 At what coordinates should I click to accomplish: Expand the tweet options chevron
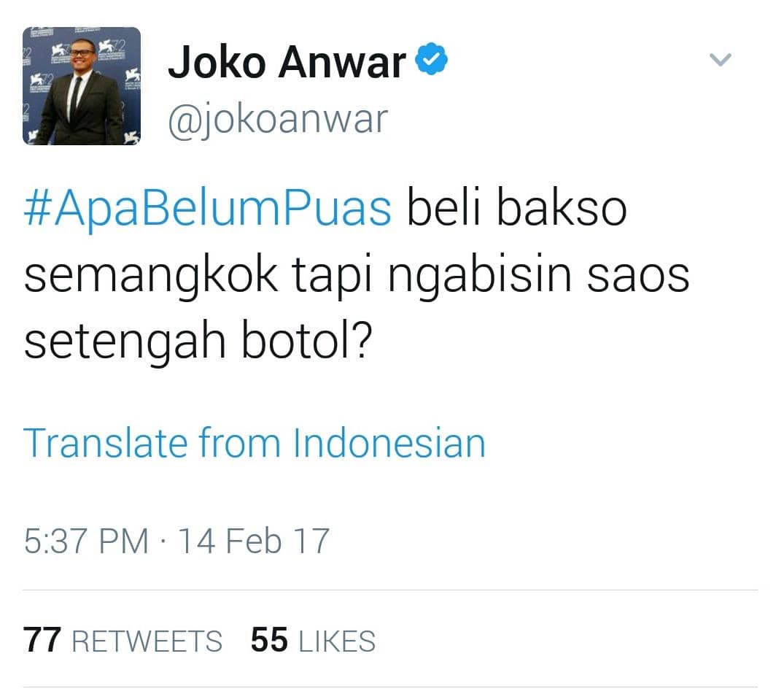click(721, 60)
